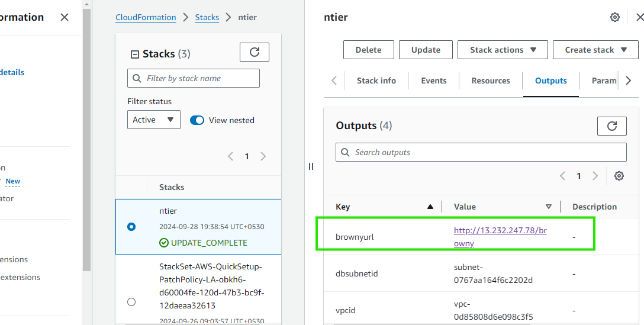
Task: Go to previous page of stacks
Action: pos(231,156)
